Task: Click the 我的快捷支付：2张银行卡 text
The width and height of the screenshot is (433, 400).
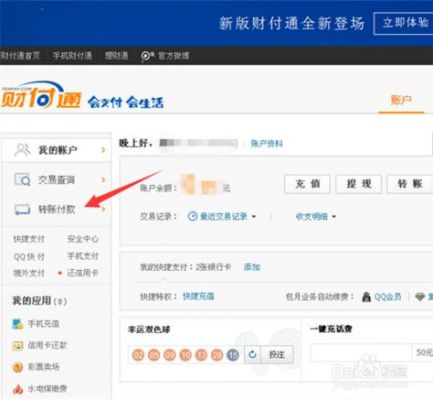Action: point(186,267)
